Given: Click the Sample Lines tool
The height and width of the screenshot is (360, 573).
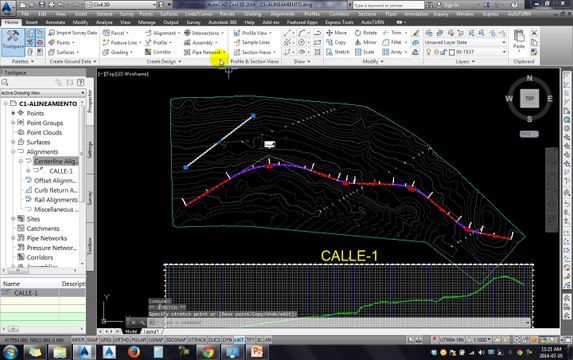Looking at the screenshot, I should (252, 42).
